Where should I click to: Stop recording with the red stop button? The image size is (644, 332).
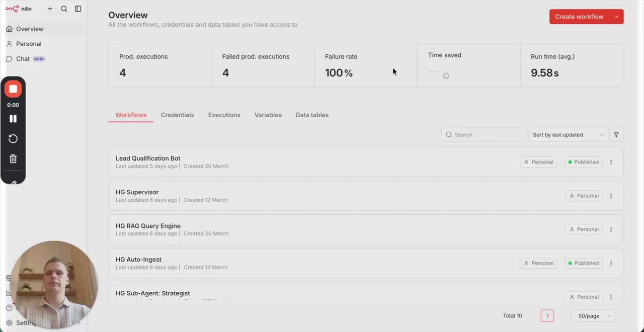[13, 89]
